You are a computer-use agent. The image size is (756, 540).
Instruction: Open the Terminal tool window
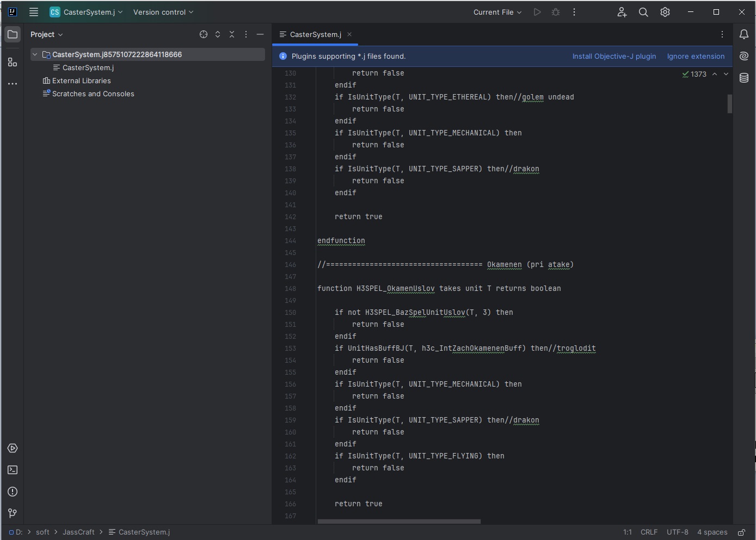pos(13,470)
